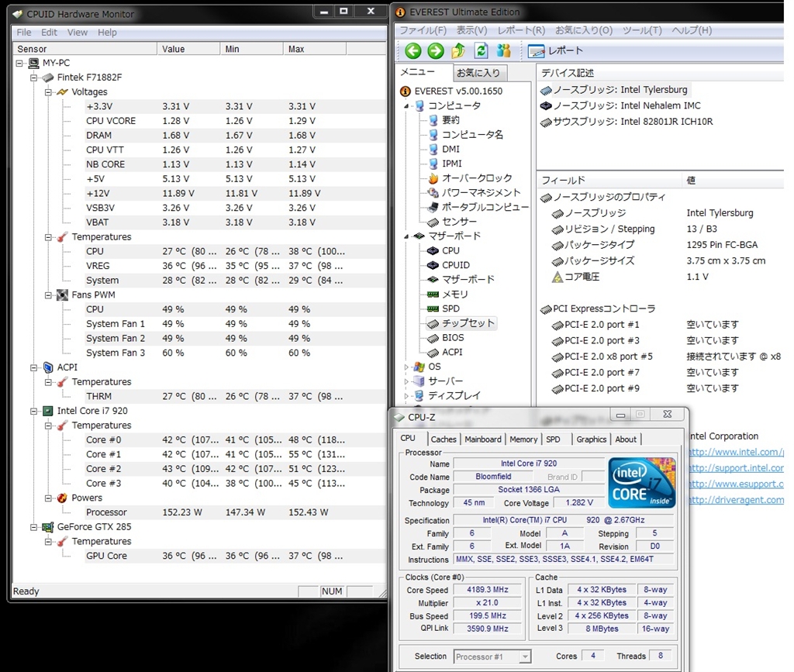
Task: Click the レポート report button in toolbar
Action: coord(556,51)
